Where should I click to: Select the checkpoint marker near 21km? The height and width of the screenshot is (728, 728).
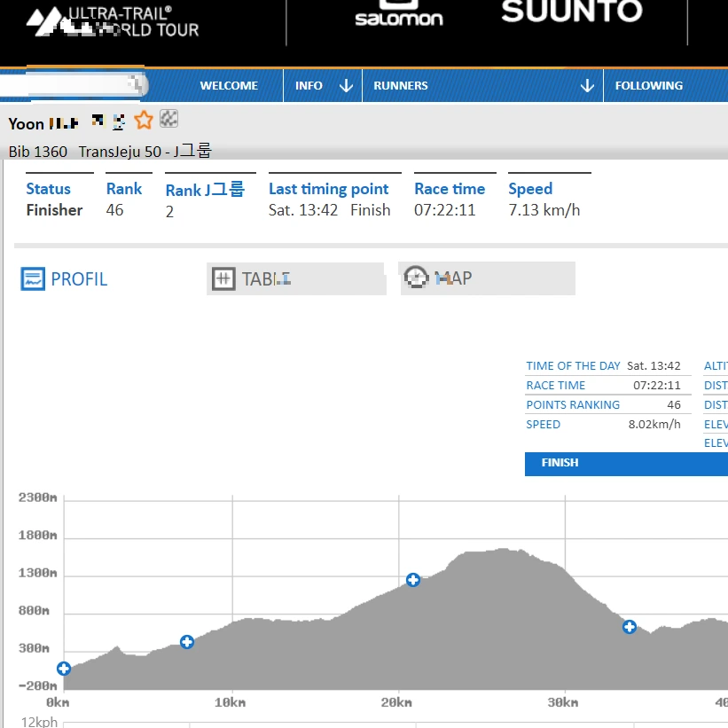pyautogui.click(x=412, y=580)
